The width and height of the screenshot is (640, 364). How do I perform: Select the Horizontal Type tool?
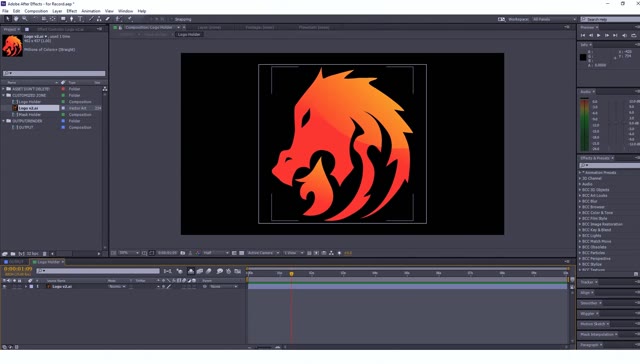coord(80,19)
